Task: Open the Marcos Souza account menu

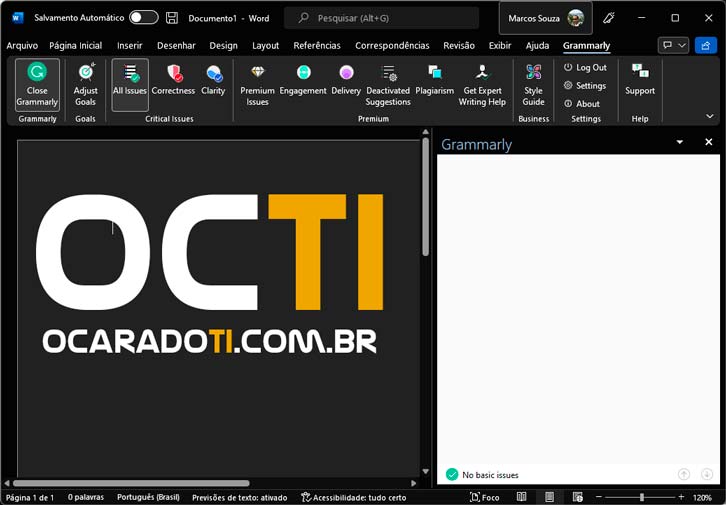Action: [545, 18]
